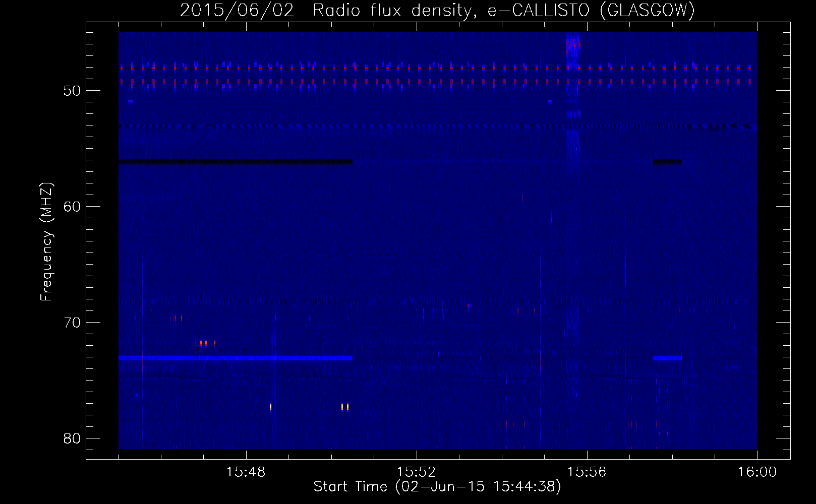Click the 15:48 time tick label
The height and width of the screenshot is (504, 816).
tap(246, 472)
